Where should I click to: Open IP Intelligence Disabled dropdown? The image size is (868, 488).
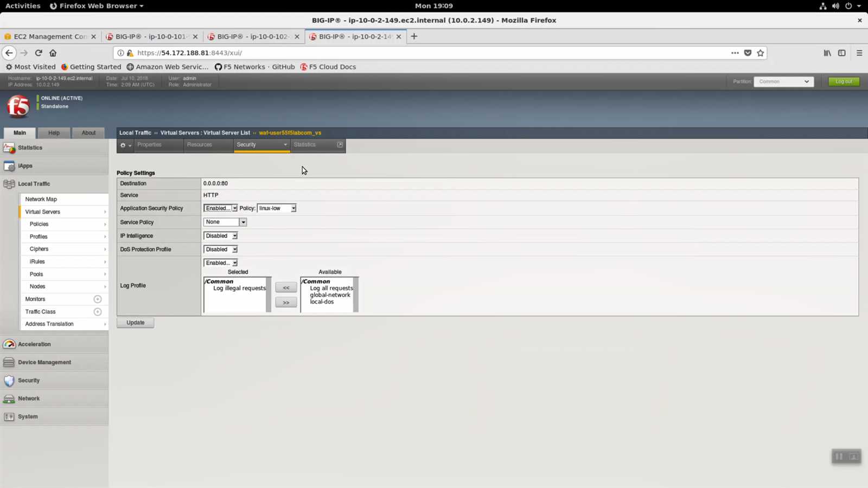(220, 236)
